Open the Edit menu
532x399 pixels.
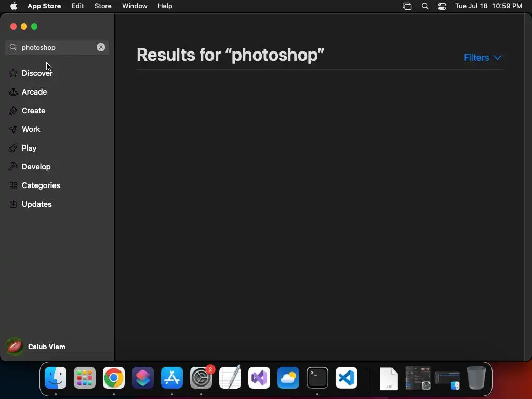pos(78,6)
